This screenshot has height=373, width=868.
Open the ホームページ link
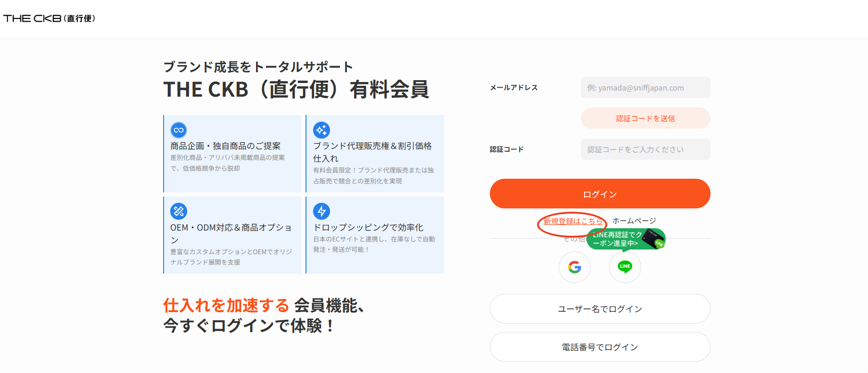click(x=634, y=221)
